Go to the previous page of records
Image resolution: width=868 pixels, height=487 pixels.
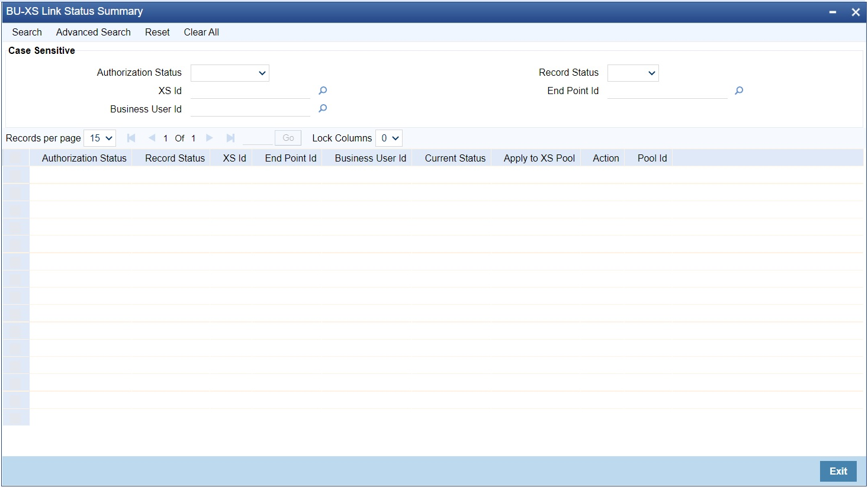(x=152, y=138)
